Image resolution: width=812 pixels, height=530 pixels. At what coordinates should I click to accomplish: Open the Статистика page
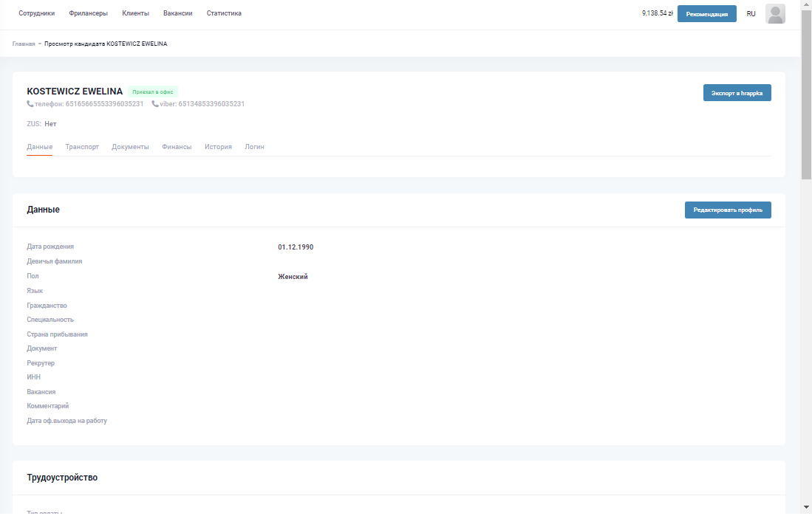[x=224, y=13]
